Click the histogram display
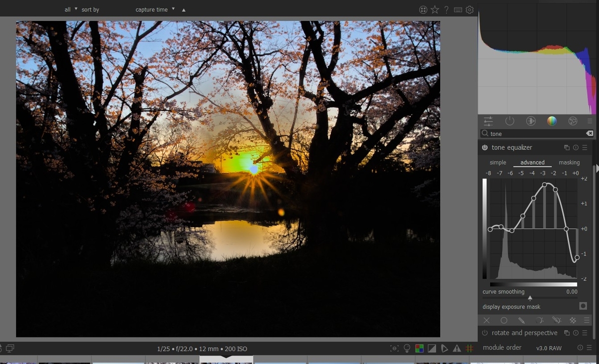The width and height of the screenshot is (599, 364). tap(537, 58)
